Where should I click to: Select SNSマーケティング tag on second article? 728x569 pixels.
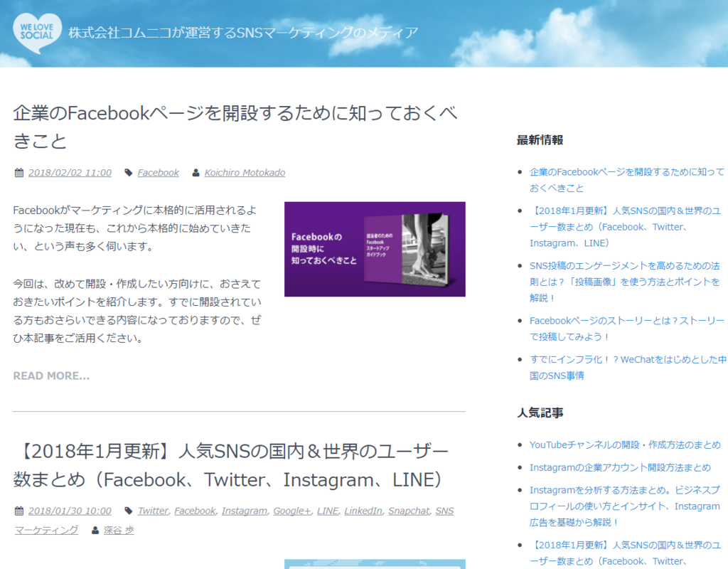pyautogui.click(x=234, y=520)
